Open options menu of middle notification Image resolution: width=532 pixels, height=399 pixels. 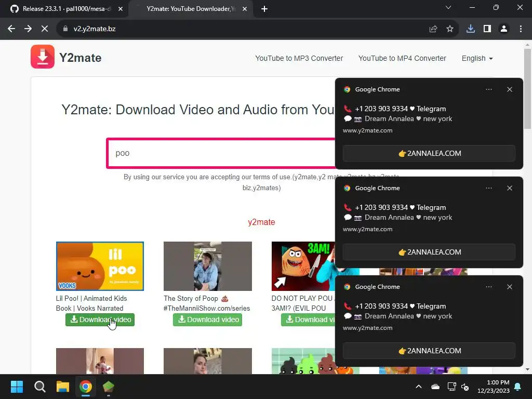click(488, 188)
